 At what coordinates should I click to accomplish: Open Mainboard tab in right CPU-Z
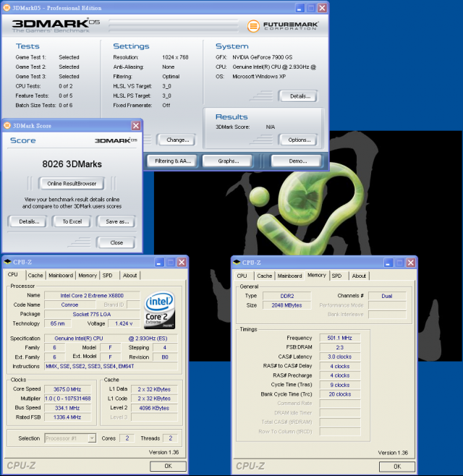tap(289, 276)
